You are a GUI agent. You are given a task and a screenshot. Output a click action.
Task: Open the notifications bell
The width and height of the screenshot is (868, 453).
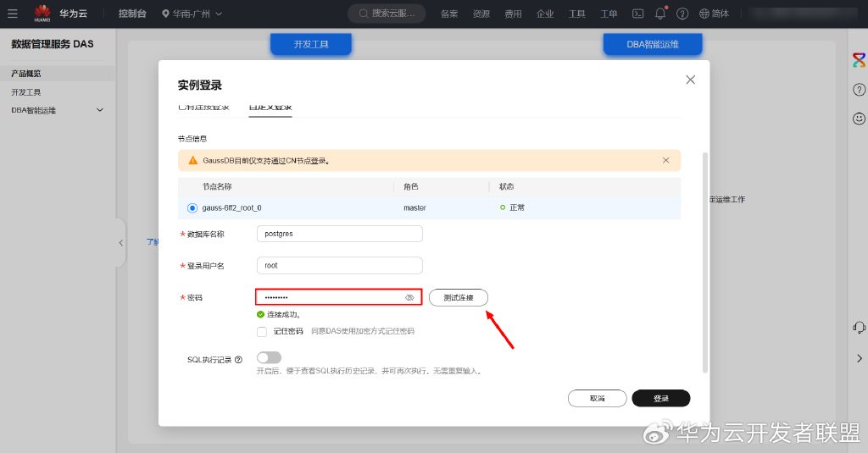660,14
